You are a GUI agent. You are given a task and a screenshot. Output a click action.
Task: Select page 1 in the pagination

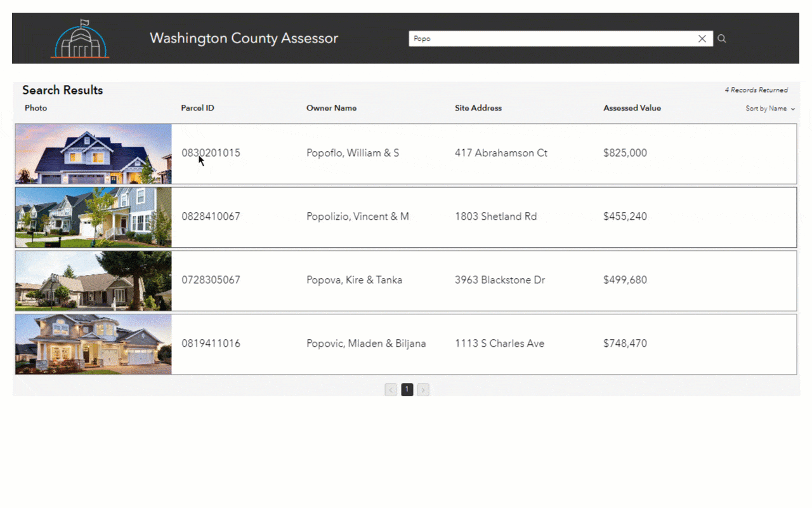(407, 389)
